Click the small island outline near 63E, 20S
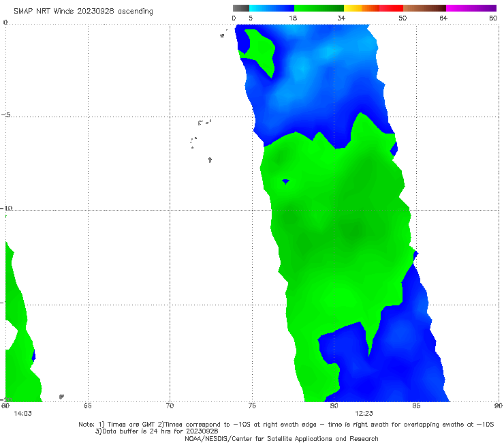Screen dimensions: 504x443 coord(61,397)
